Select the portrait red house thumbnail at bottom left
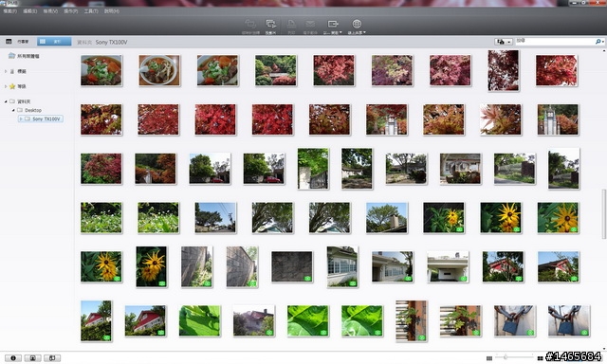607x364 pixels. pos(96,321)
